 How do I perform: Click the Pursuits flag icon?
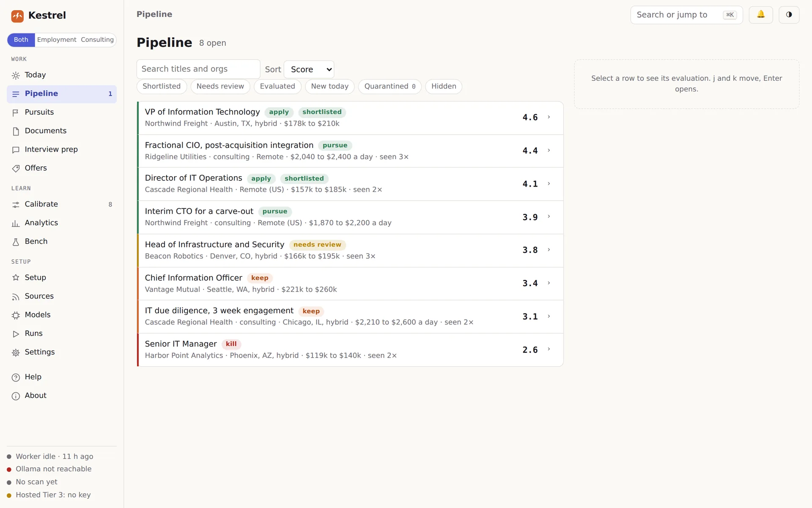(x=16, y=113)
